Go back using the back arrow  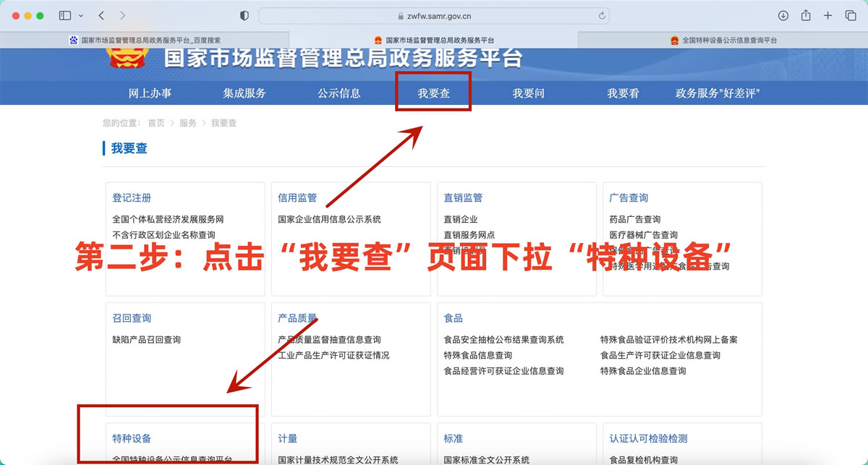(x=101, y=15)
